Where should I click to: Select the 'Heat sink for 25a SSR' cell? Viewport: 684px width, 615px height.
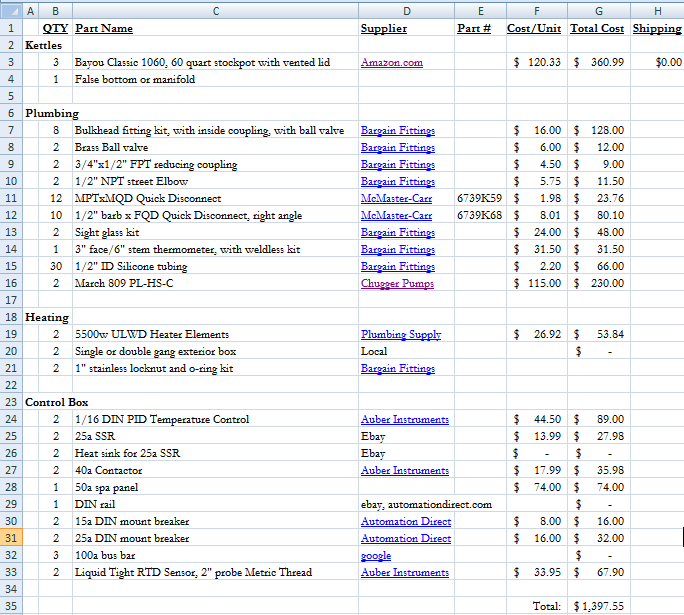pos(215,454)
